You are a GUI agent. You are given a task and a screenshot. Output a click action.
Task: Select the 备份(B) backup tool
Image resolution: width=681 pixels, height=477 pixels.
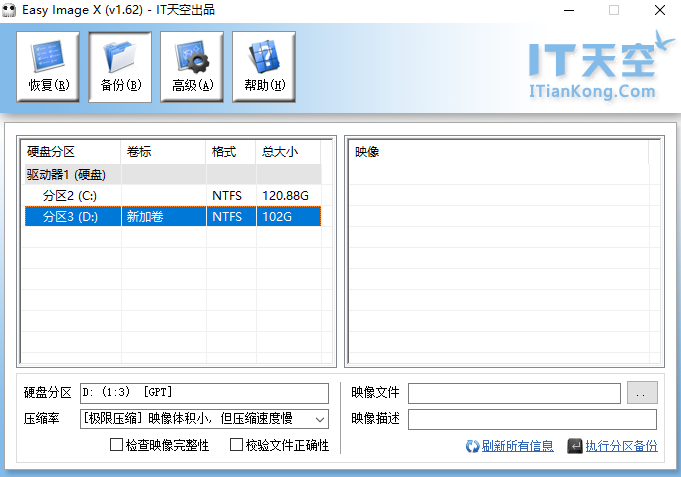click(x=120, y=67)
